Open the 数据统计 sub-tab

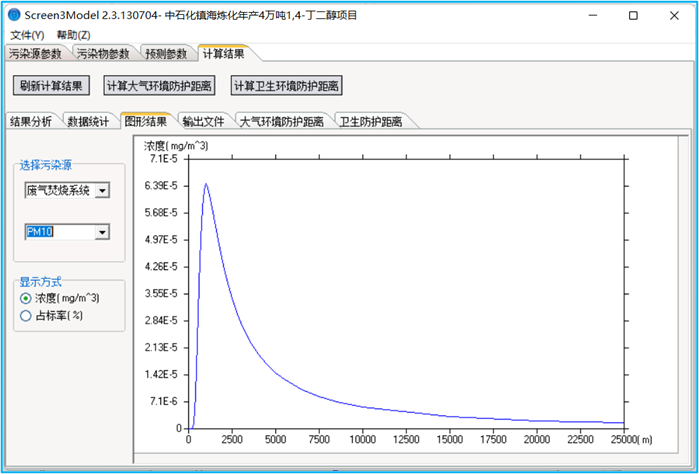[88, 121]
